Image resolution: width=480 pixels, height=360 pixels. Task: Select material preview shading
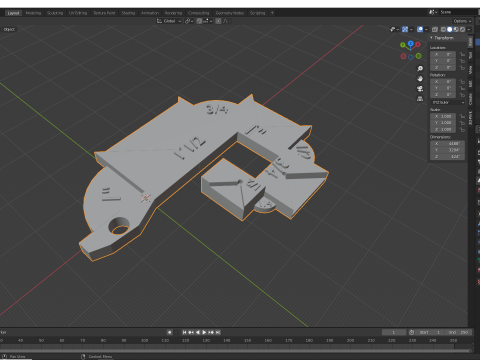[456, 29]
